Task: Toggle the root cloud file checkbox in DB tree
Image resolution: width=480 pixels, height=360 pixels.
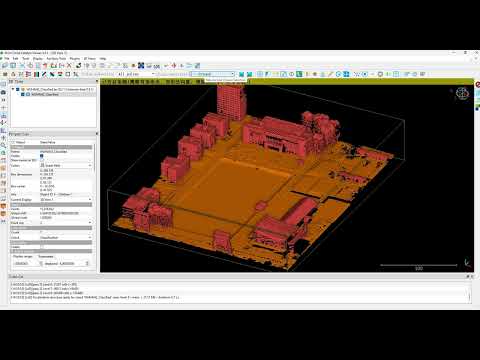Action: pos(18,89)
